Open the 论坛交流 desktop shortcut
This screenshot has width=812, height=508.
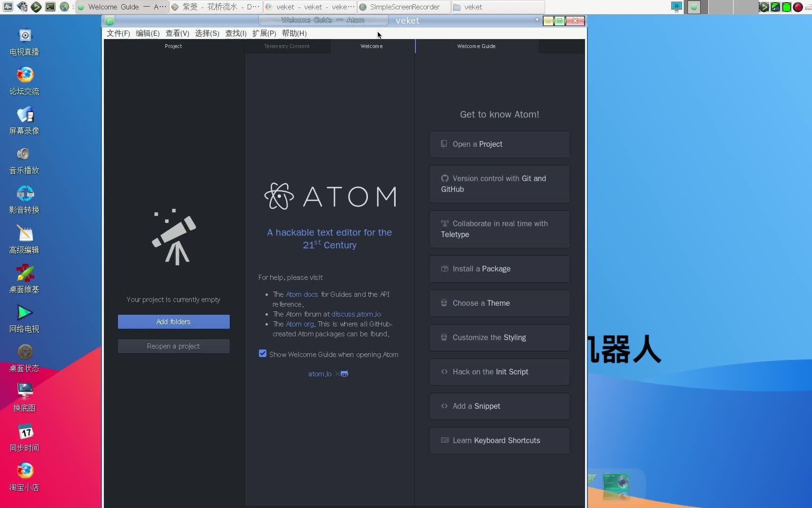point(24,81)
